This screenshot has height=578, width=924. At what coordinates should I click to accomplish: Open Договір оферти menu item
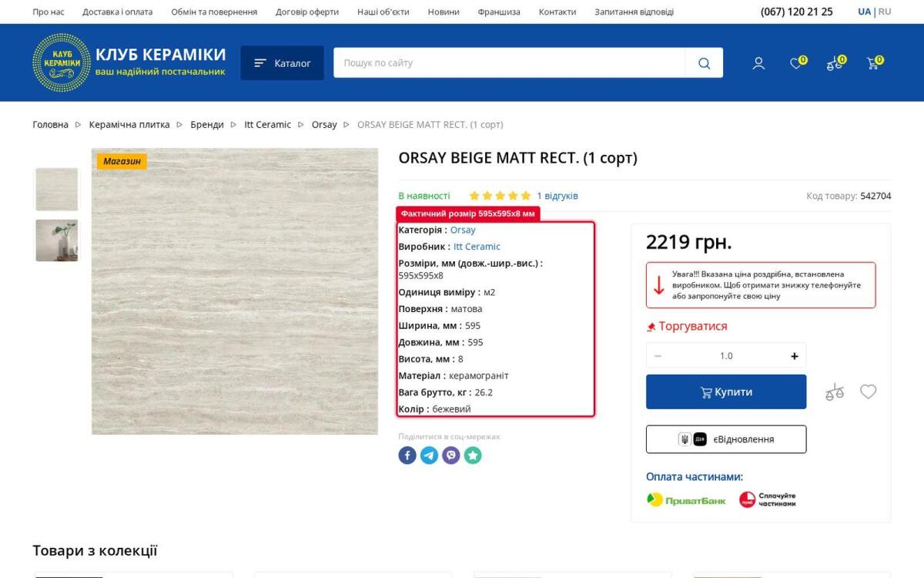[307, 12]
